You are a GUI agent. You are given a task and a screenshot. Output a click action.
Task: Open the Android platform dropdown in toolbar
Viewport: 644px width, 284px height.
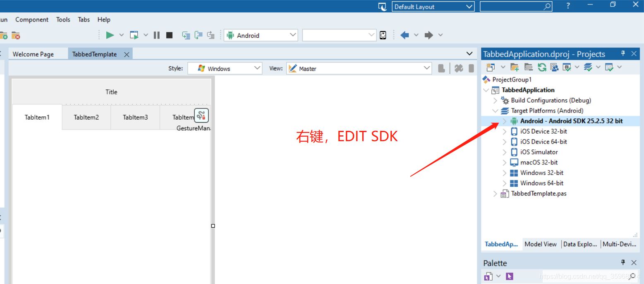pyautogui.click(x=293, y=35)
